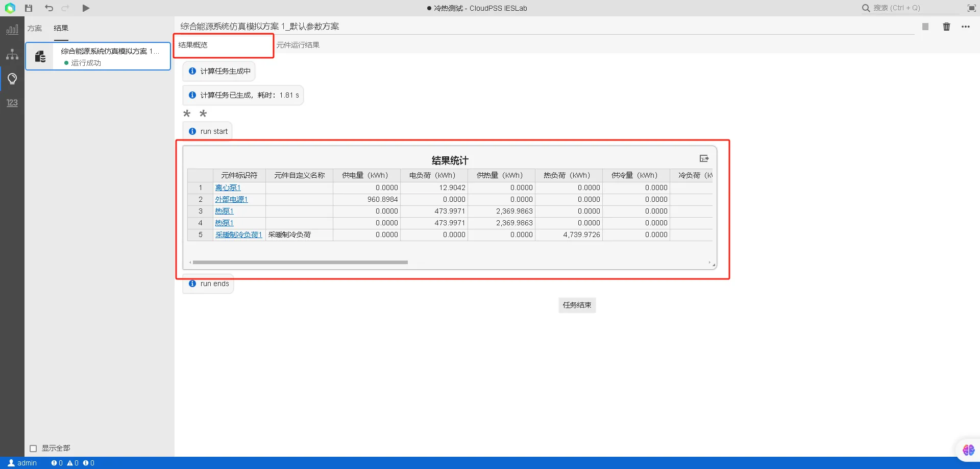Image resolution: width=980 pixels, height=469 pixels.
Task: Click the admin user icon
Action: click(x=11, y=463)
